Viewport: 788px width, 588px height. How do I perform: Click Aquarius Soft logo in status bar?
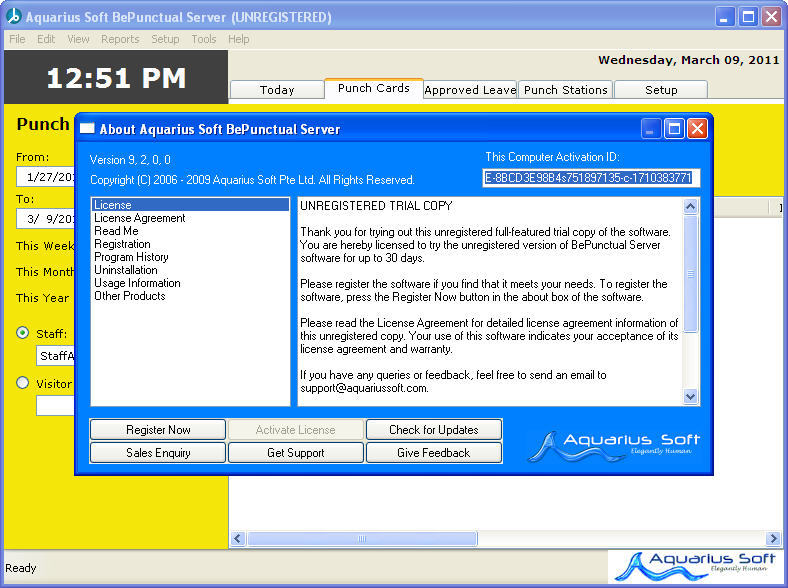[x=696, y=567]
